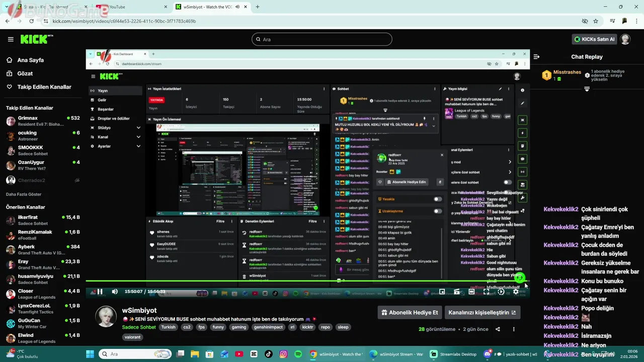Switch to Streamlabs Desktop in taskbar

(453, 354)
